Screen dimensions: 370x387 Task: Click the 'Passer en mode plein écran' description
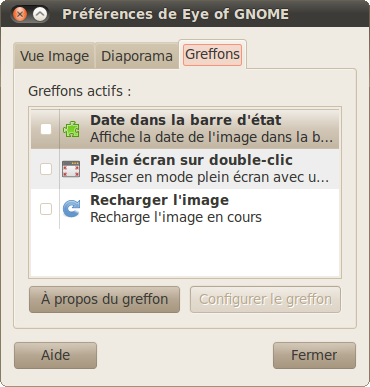(x=210, y=177)
